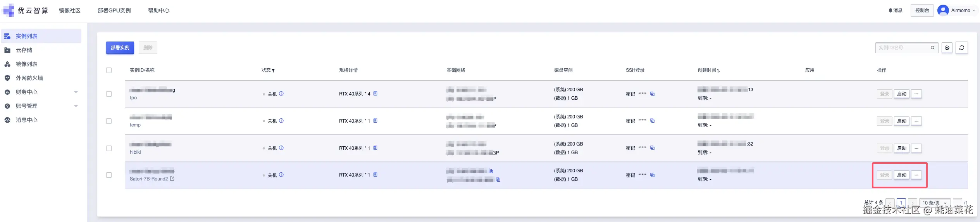The image size is (980, 222).
Task: Click the edit name icon beside Satori-7B-Round2
Action: 172,179
